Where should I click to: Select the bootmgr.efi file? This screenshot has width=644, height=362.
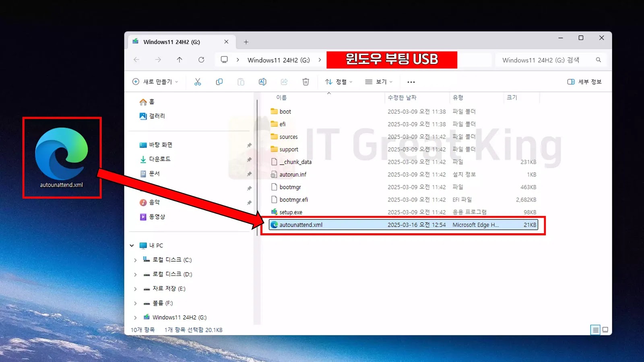404,200
